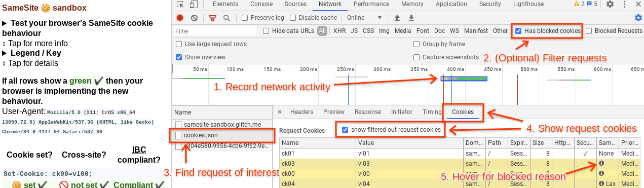Toggle the network filter funnel icon
Viewport: 644px width, 188px height.
pyautogui.click(x=213, y=18)
